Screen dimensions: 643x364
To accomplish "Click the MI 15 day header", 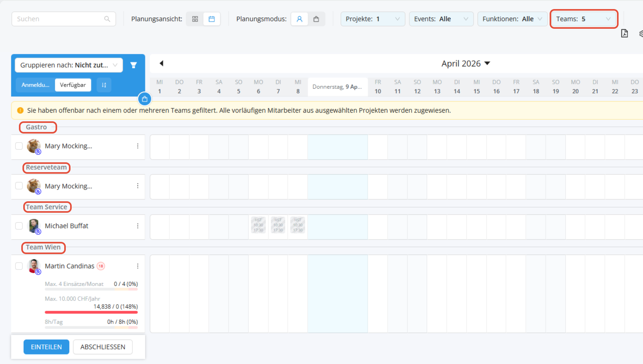I will pyautogui.click(x=477, y=87).
